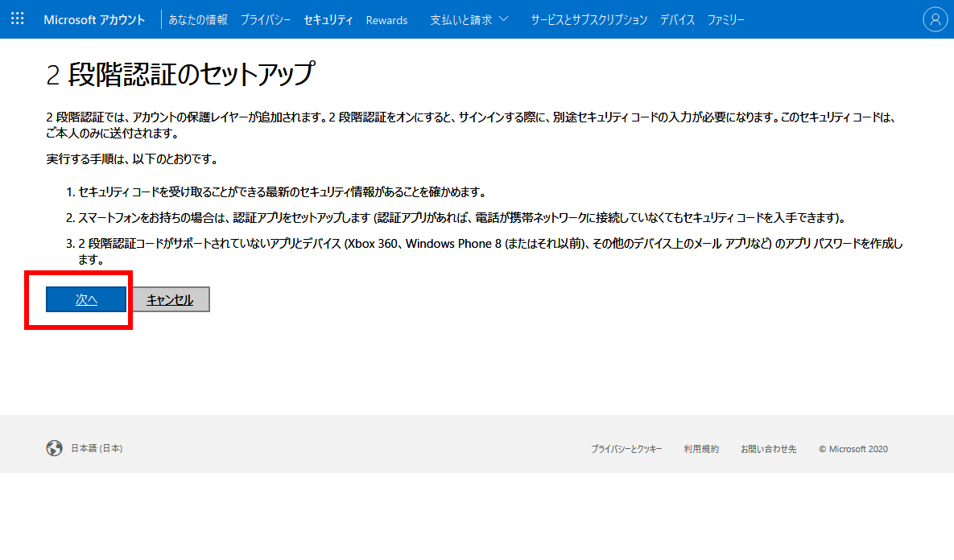
Task: Switch to the セキュリティ tab
Action: 328,20
